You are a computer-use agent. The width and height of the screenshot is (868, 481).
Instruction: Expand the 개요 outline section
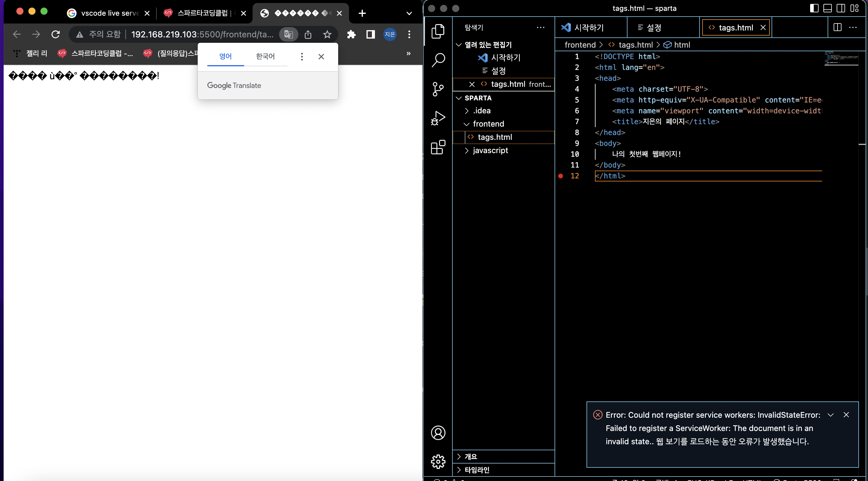[x=503, y=456]
